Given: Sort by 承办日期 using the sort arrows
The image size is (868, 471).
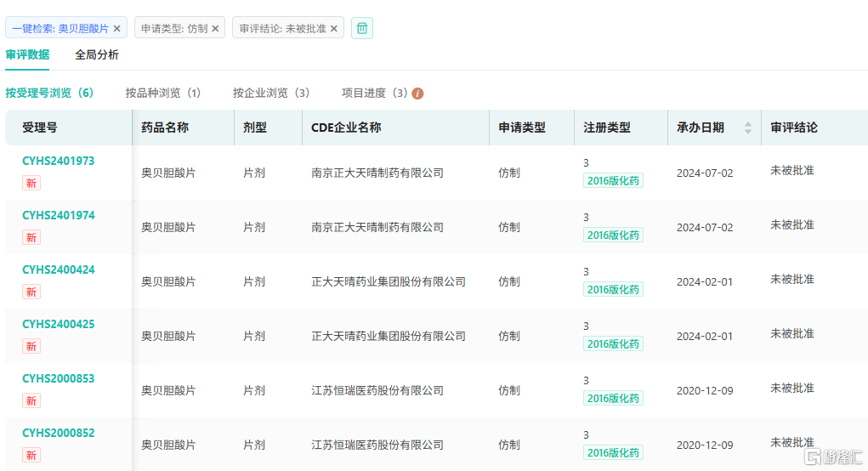Looking at the screenshot, I should [748, 128].
